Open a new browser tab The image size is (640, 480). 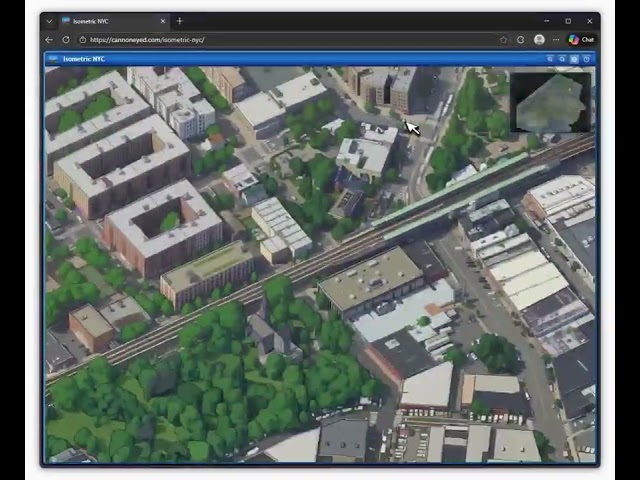click(x=180, y=21)
